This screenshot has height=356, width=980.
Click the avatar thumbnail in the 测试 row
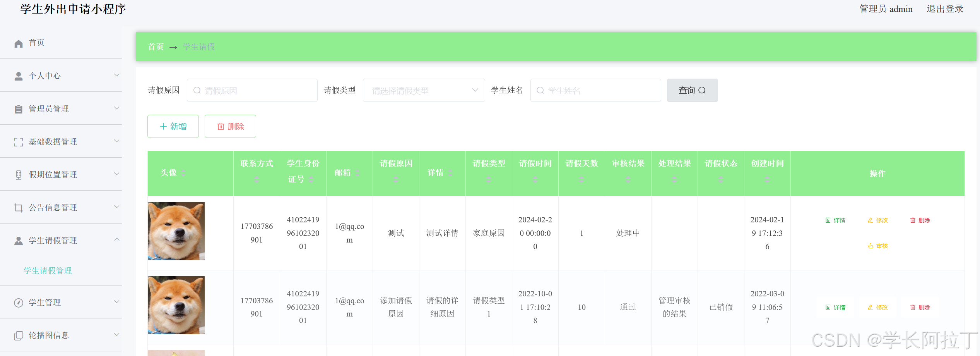tap(176, 231)
